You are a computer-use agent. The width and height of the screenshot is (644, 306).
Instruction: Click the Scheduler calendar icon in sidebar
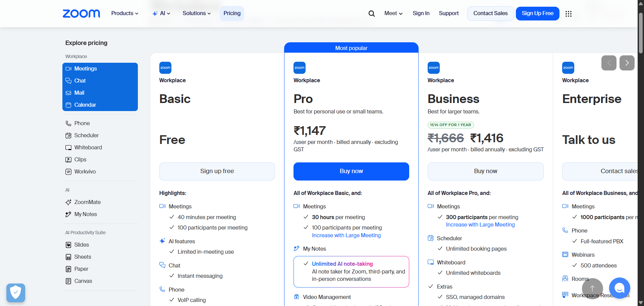pos(68,136)
